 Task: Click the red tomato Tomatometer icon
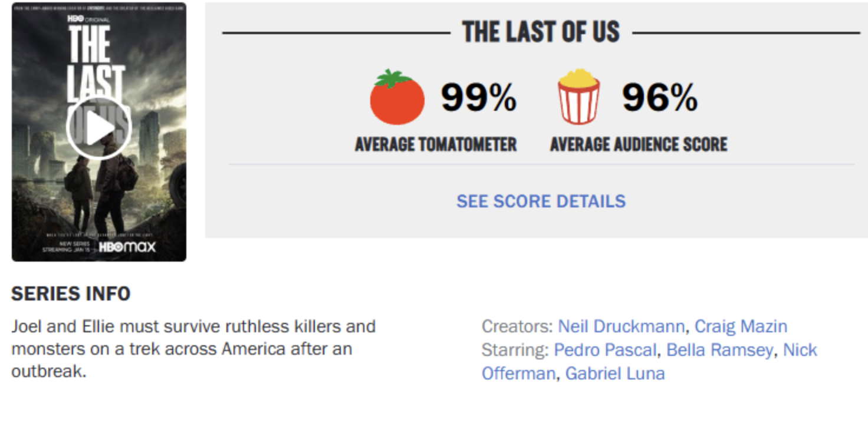[397, 98]
